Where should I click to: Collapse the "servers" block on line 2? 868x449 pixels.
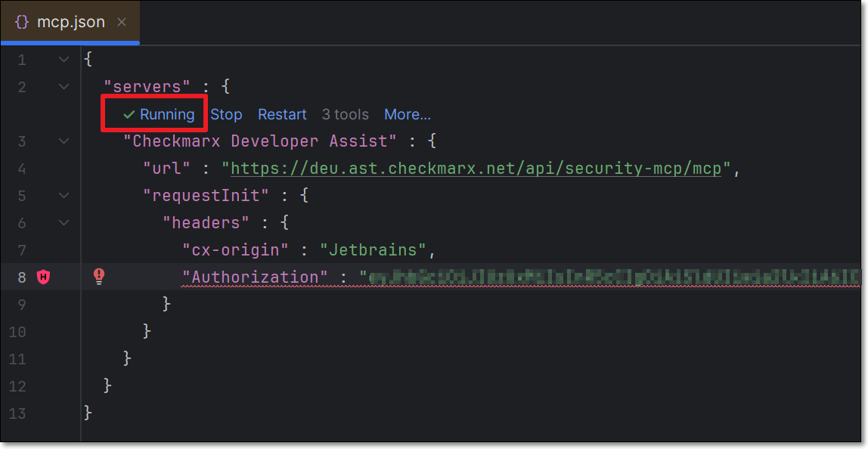[x=64, y=87]
